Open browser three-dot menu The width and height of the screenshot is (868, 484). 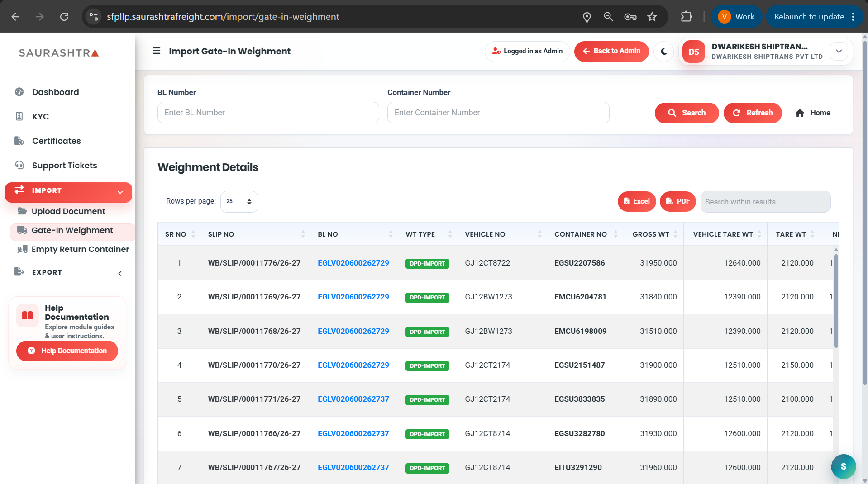(853, 17)
